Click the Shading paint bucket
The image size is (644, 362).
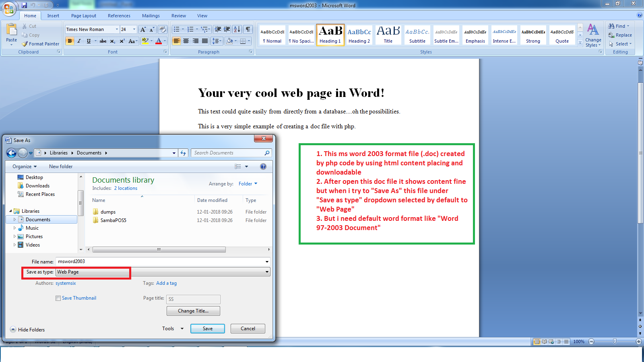(x=229, y=41)
